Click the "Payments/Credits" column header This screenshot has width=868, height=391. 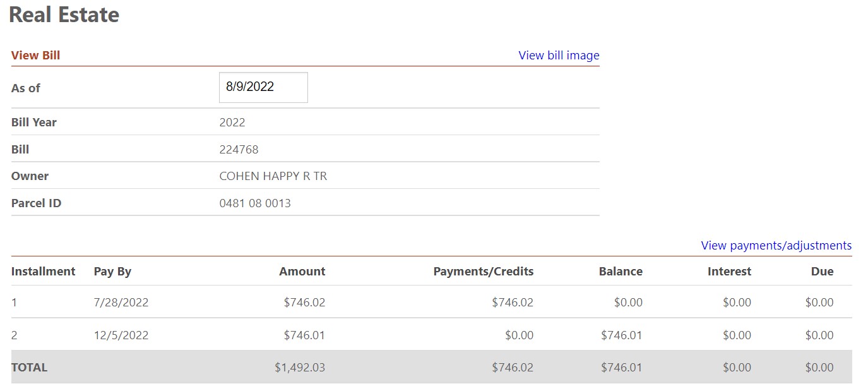coord(483,272)
